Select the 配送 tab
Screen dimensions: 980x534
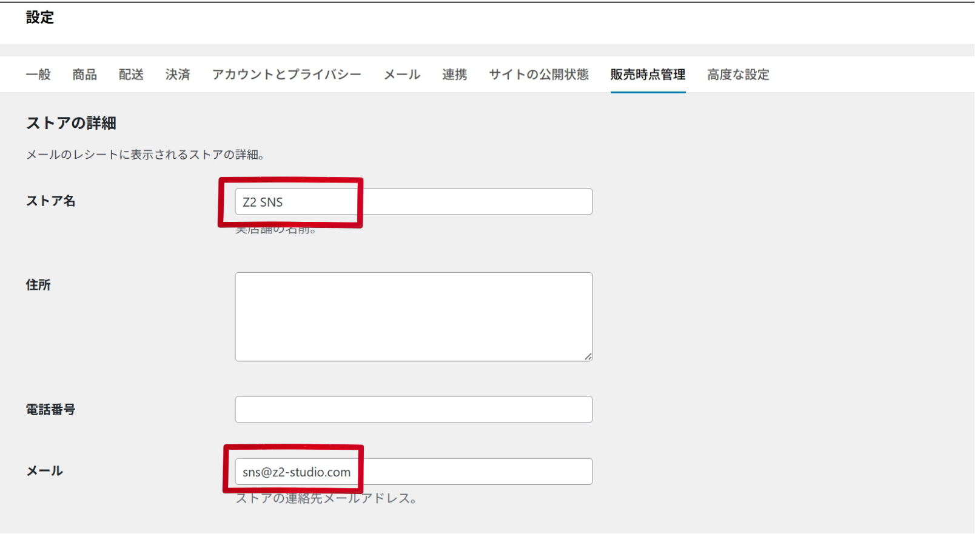131,75
